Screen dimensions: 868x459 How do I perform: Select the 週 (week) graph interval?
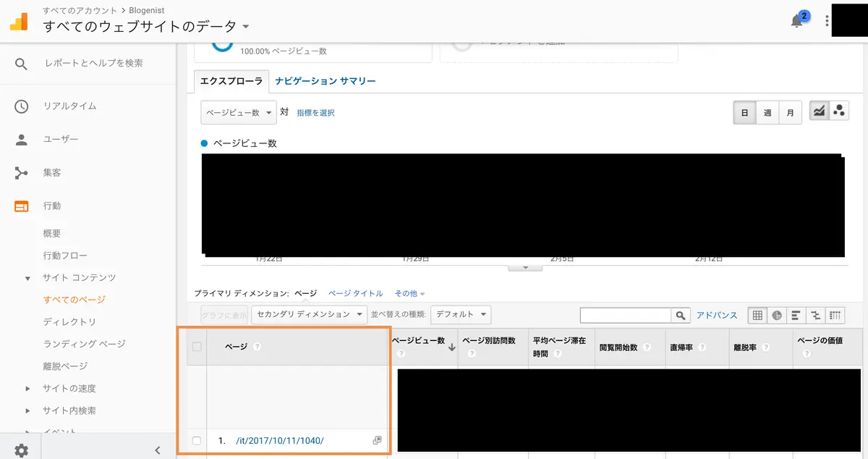[767, 113]
